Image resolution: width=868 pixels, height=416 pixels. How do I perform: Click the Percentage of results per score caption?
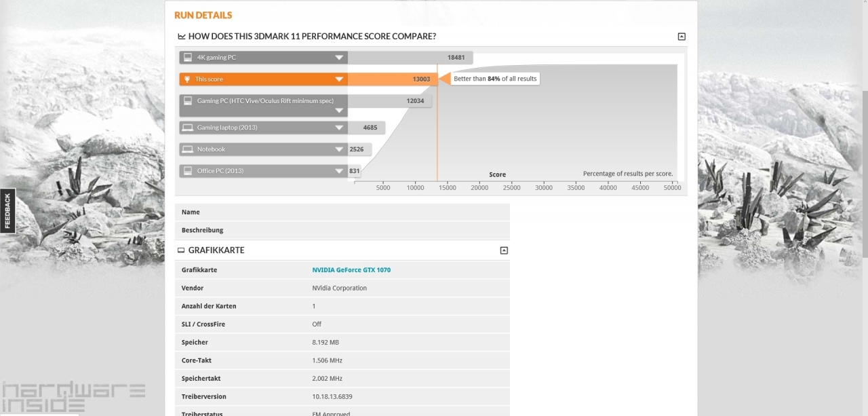coord(628,174)
